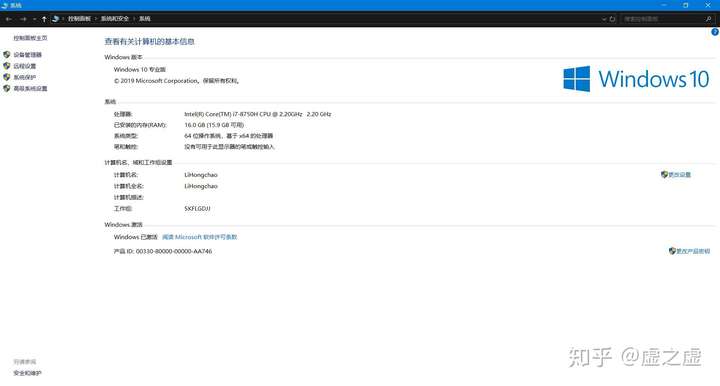This screenshot has width=720, height=386.
Task: Refresh the page with refresh icon
Action: pos(612,19)
